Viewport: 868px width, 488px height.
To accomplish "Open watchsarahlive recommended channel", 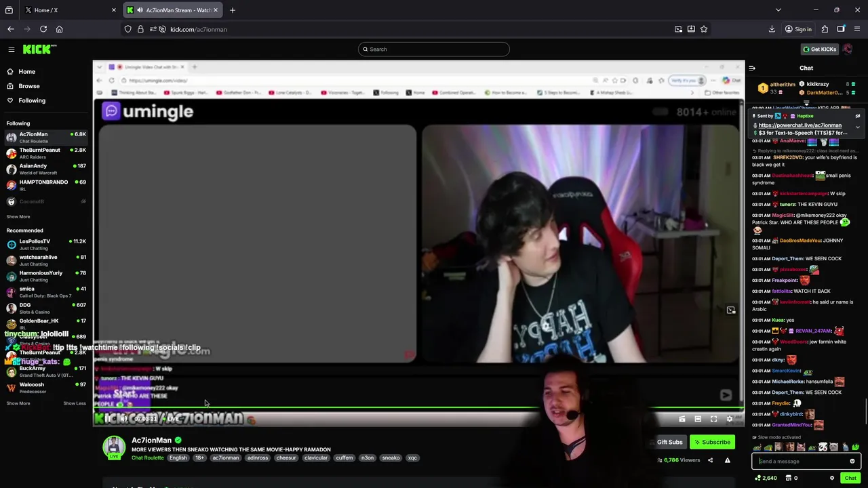I will pos(46,260).
